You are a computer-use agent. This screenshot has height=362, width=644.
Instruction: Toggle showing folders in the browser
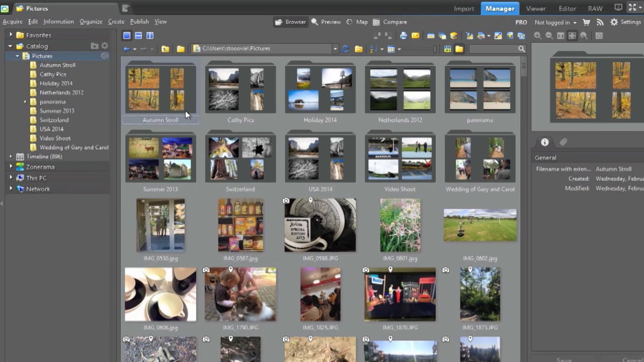[459, 49]
